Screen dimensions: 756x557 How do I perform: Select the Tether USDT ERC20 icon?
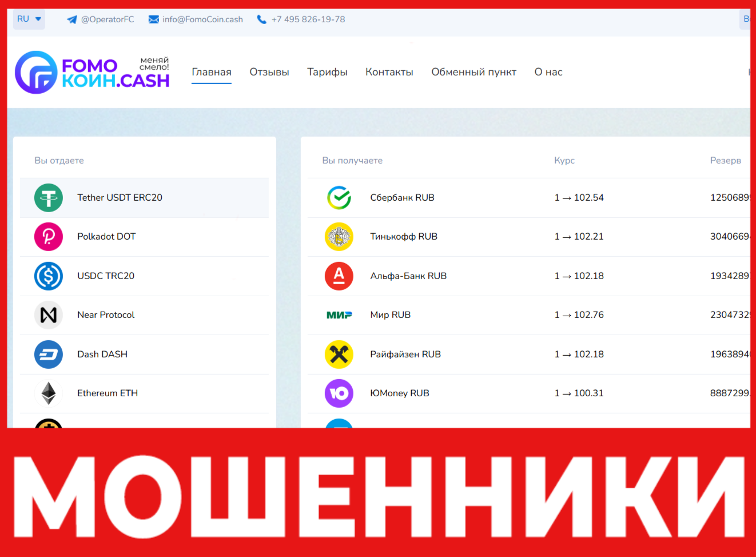49,197
